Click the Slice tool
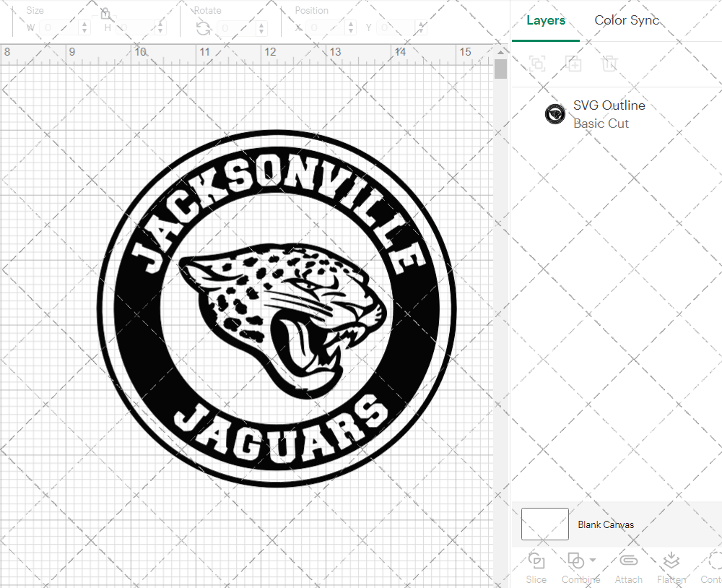The width and height of the screenshot is (722, 588). click(x=536, y=568)
